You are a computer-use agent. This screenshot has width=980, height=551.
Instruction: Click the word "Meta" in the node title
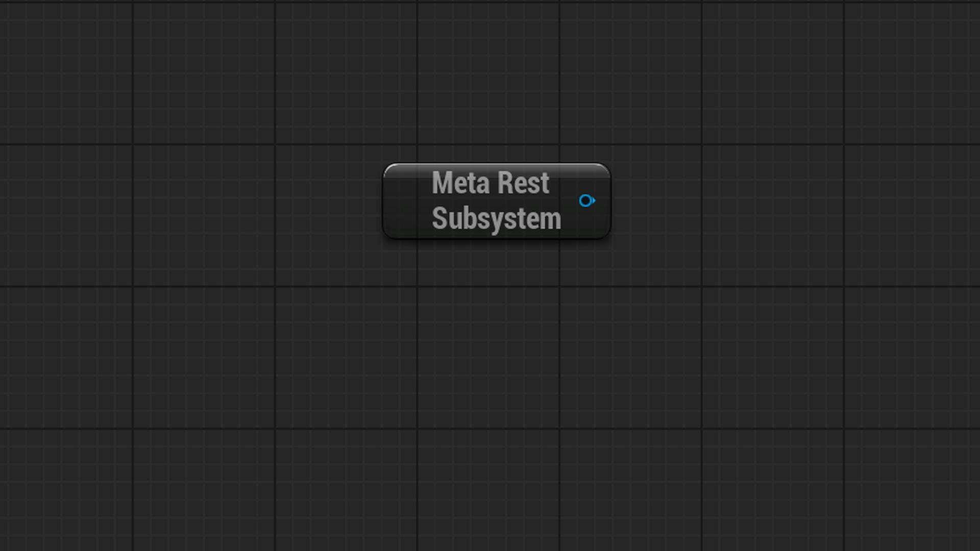click(460, 183)
